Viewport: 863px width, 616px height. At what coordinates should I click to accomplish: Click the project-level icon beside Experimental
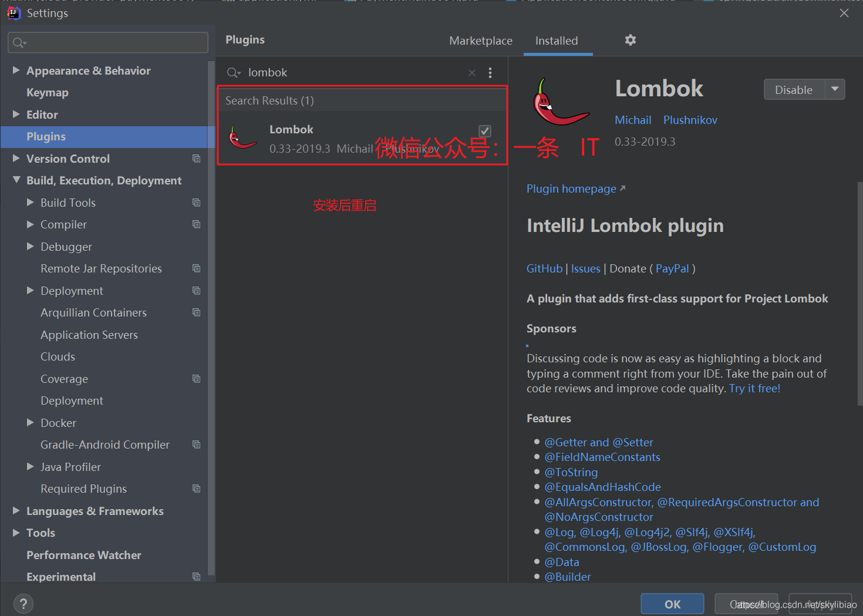click(x=196, y=577)
